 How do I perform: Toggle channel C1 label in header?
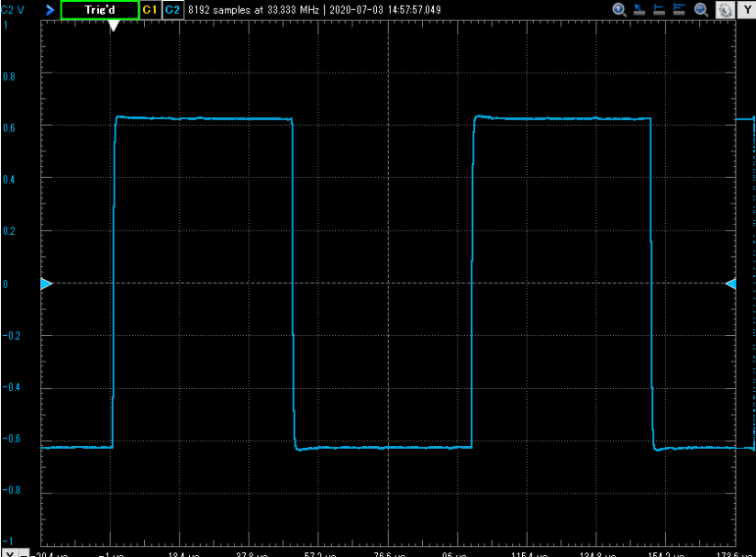click(150, 10)
